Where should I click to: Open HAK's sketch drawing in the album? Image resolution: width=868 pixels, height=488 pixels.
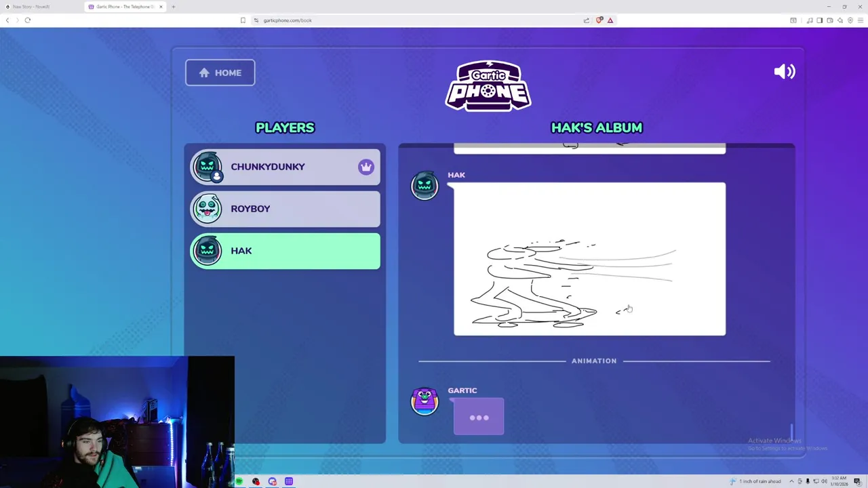(x=589, y=259)
